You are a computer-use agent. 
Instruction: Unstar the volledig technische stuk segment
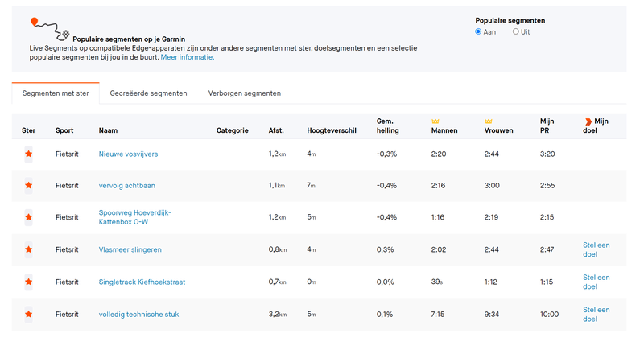[29, 314]
